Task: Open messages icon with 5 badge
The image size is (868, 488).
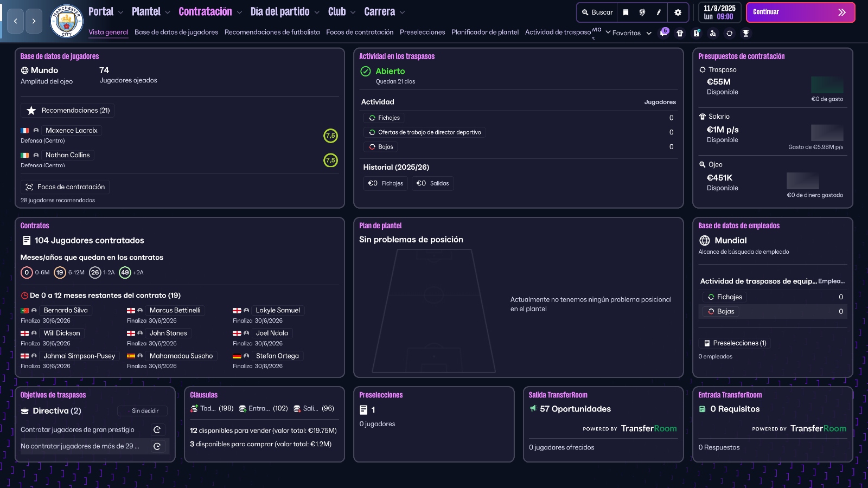Action: point(663,33)
